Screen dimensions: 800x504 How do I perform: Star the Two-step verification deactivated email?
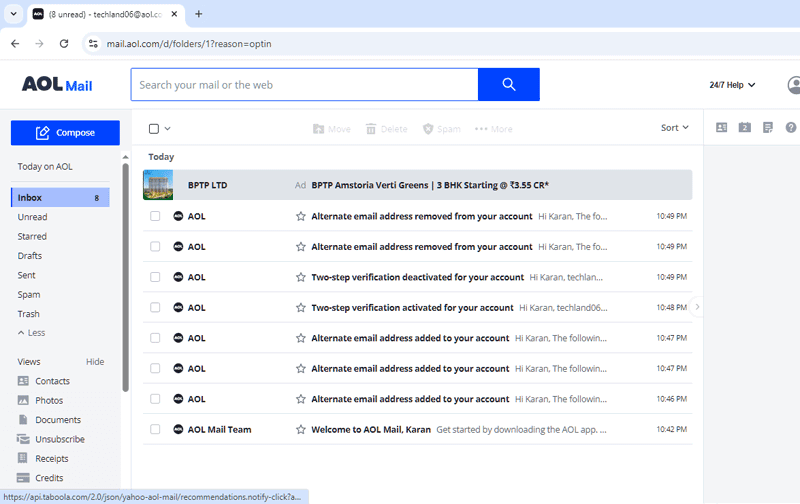301,277
